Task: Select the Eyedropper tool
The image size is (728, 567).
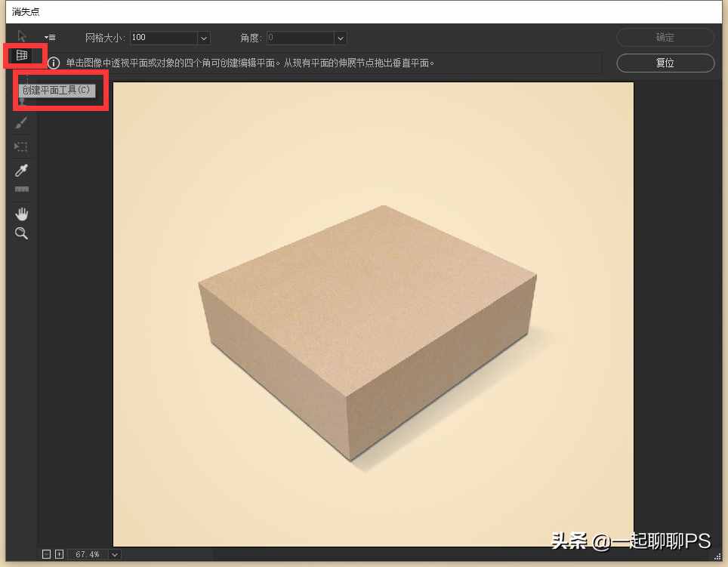Action: [21, 171]
